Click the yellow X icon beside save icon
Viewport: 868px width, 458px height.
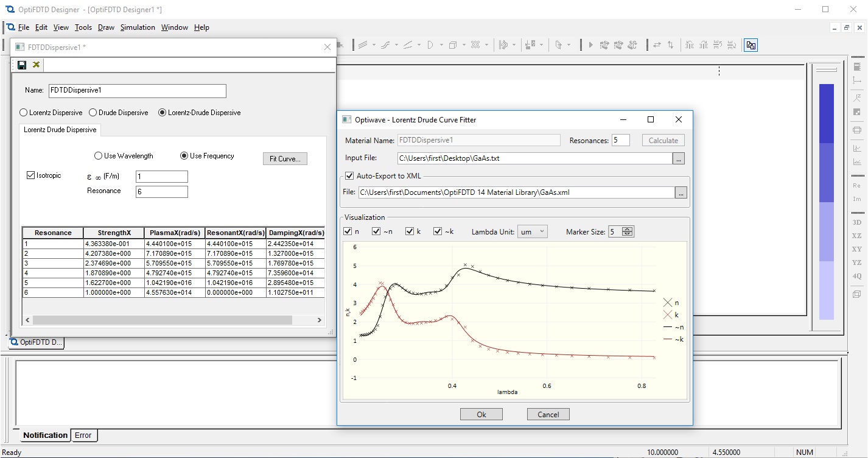37,65
